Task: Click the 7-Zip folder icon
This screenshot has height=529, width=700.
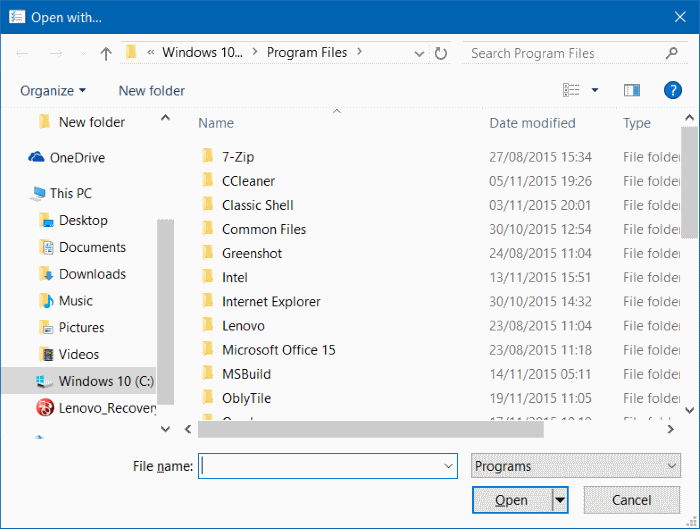Action: pos(208,156)
